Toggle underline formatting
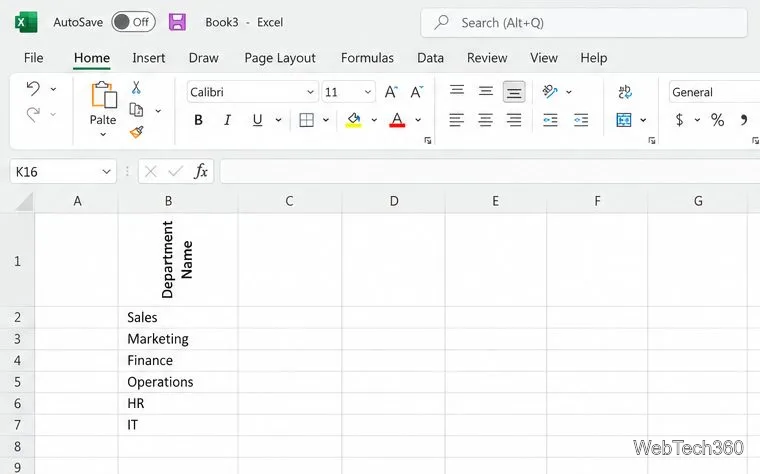The image size is (760, 474). click(x=257, y=120)
